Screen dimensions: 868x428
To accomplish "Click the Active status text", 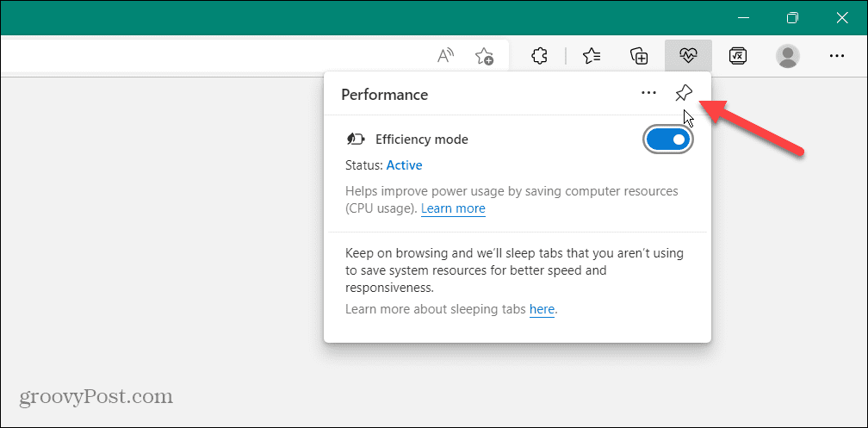I will click(404, 165).
